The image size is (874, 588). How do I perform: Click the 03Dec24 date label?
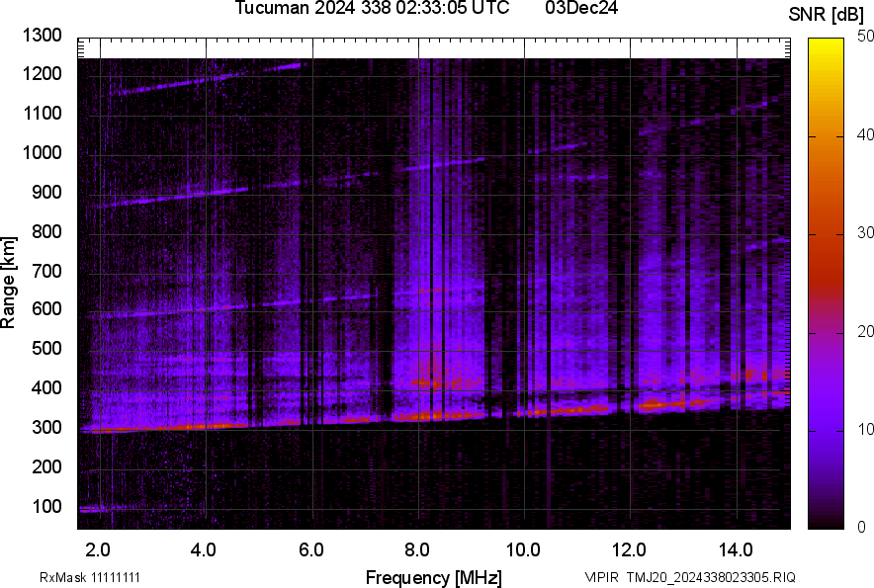tap(588, 9)
